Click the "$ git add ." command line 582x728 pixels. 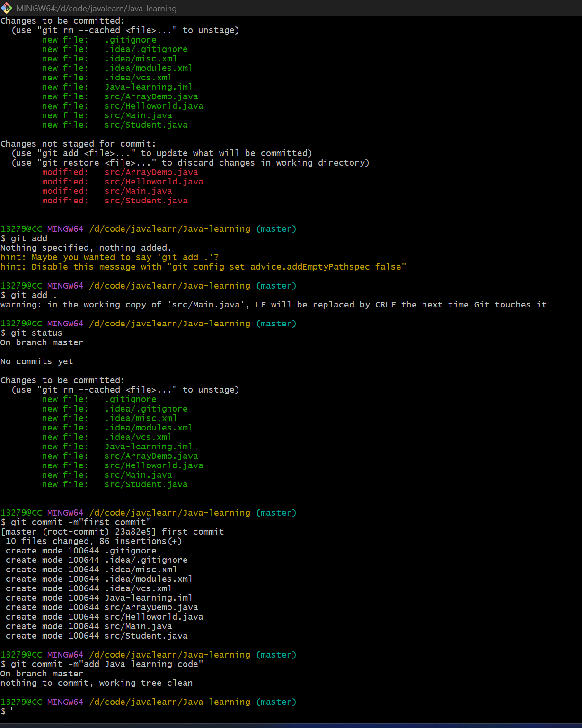pos(29,295)
